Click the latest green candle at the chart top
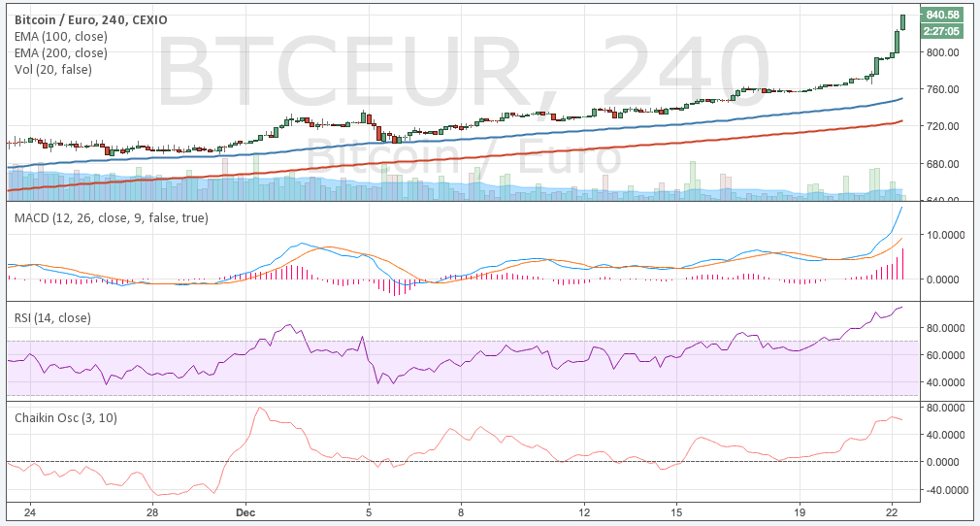The width and height of the screenshot is (980, 526). 903,22
